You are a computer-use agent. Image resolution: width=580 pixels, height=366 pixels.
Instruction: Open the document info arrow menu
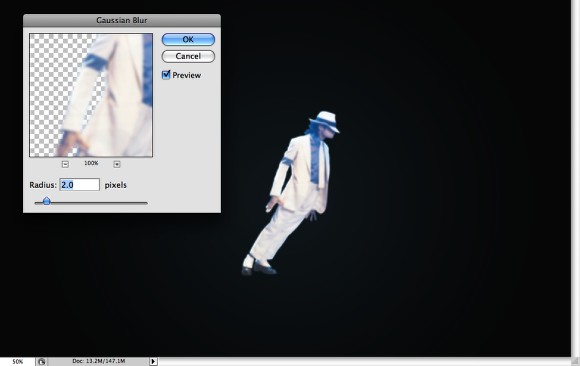click(154, 362)
